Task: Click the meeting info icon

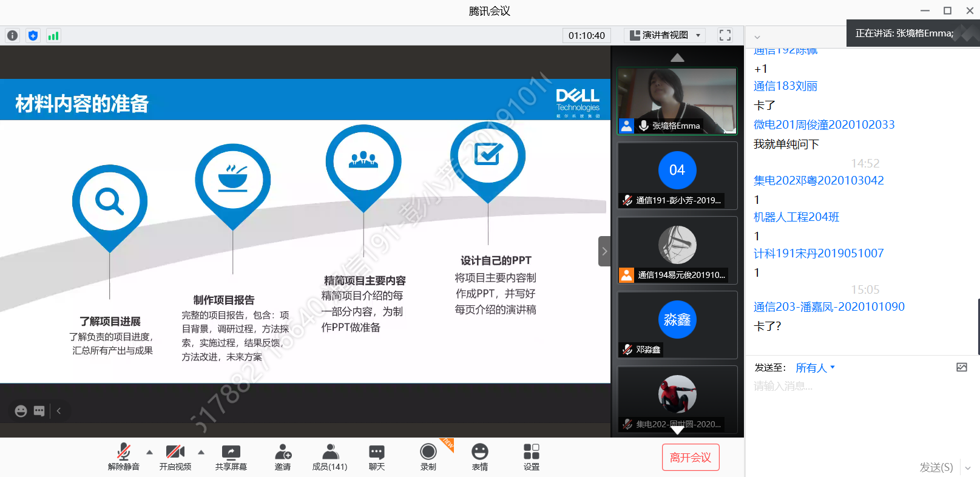Action: 12,36
